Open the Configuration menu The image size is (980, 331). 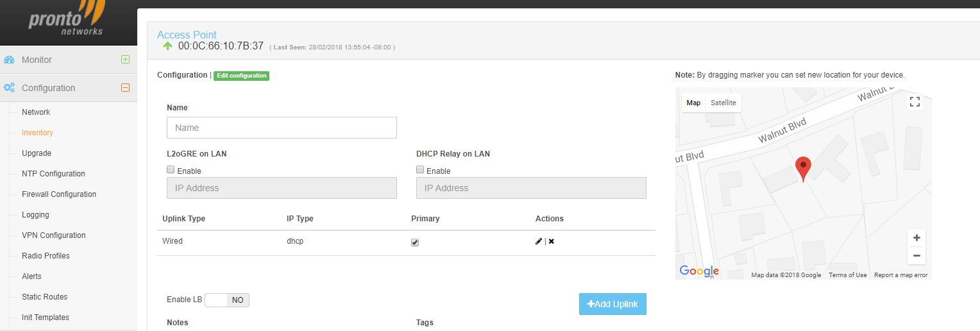pyautogui.click(x=48, y=88)
